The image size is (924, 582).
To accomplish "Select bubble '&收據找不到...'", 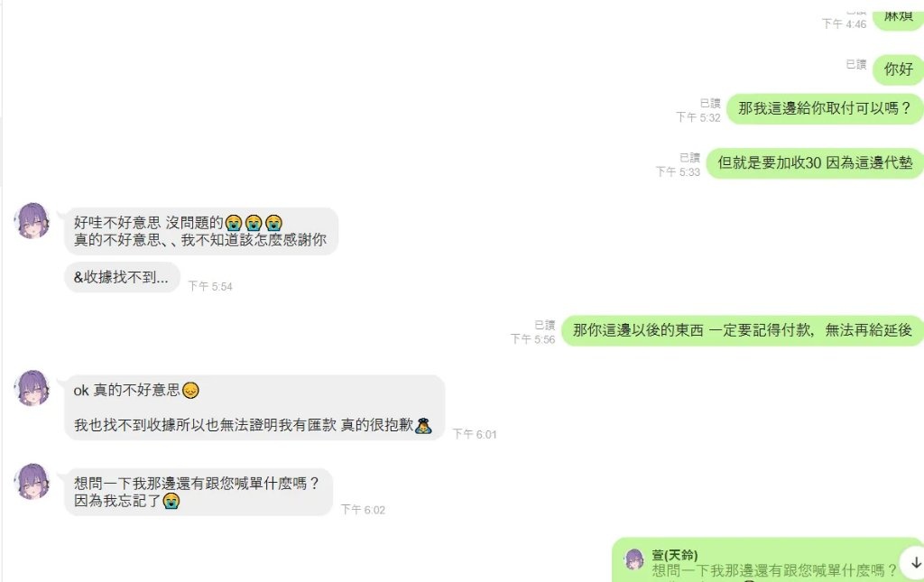I will pyautogui.click(x=122, y=277).
